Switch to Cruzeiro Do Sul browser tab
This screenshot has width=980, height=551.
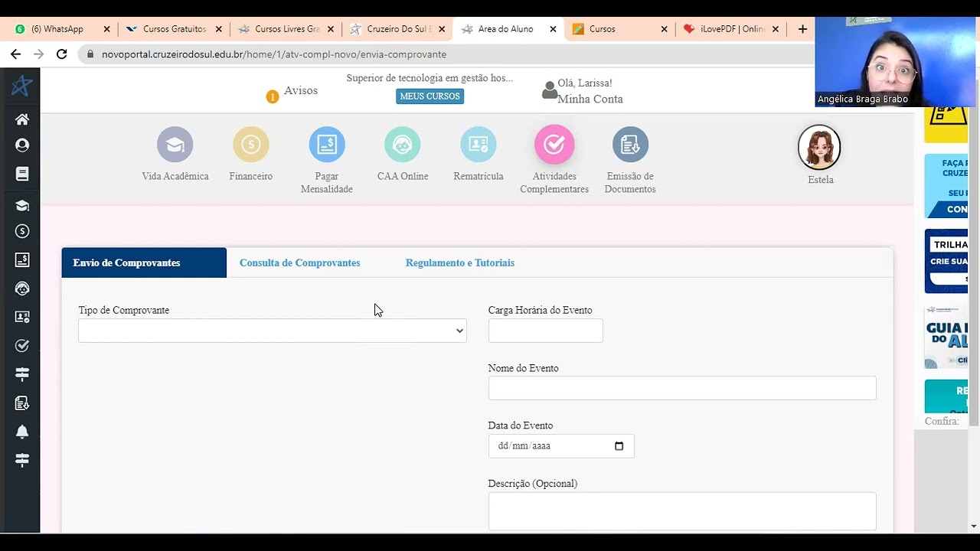click(x=397, y=29)
